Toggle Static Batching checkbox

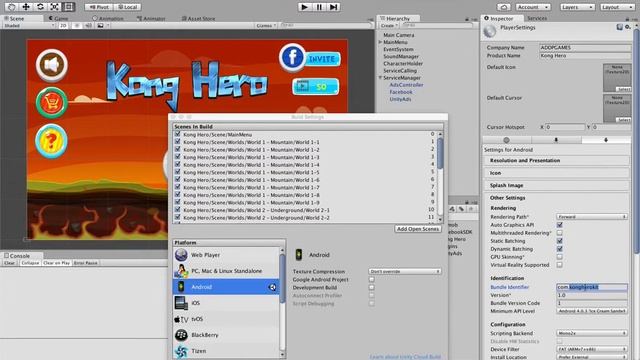560,241
